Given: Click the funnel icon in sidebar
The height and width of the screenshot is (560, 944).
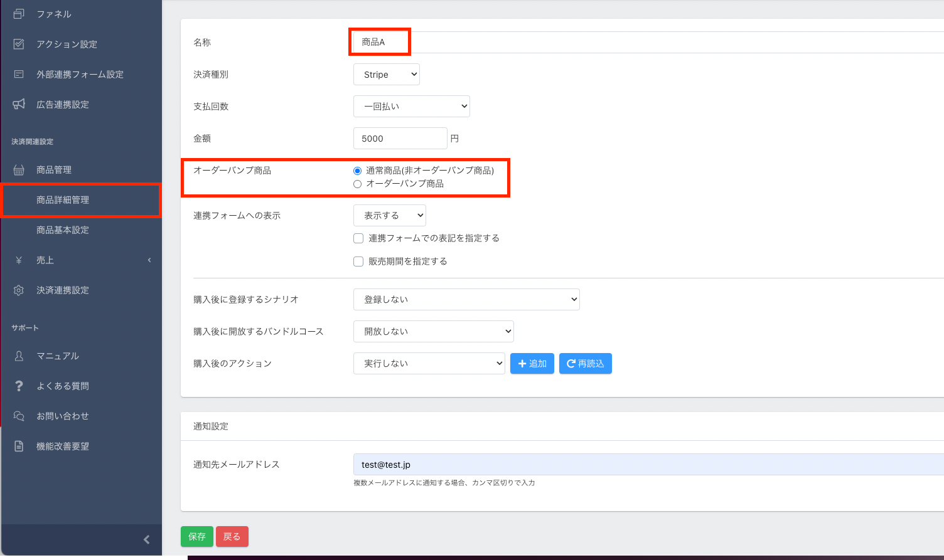Looking at the screenshot, I should pyautogui.click(x=19, y=14).
